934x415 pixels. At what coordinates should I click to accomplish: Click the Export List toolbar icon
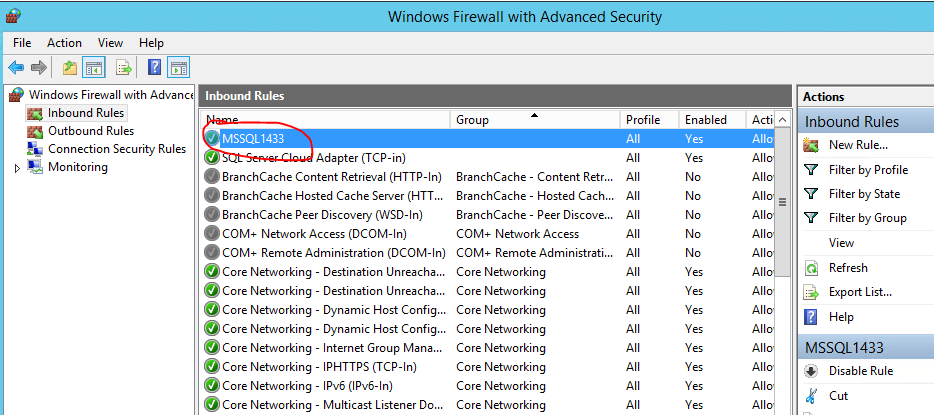click(x=124, y=68)
